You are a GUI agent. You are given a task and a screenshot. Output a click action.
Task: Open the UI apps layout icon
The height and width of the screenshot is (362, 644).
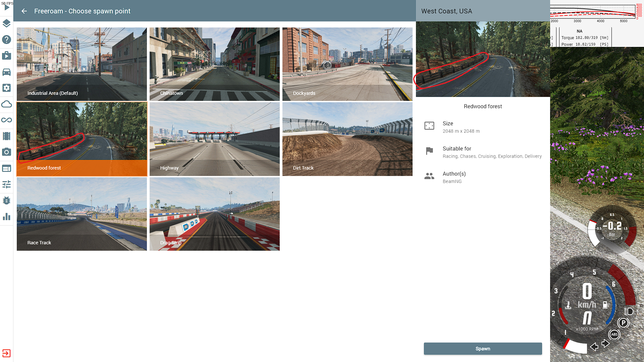pos(7,168)
